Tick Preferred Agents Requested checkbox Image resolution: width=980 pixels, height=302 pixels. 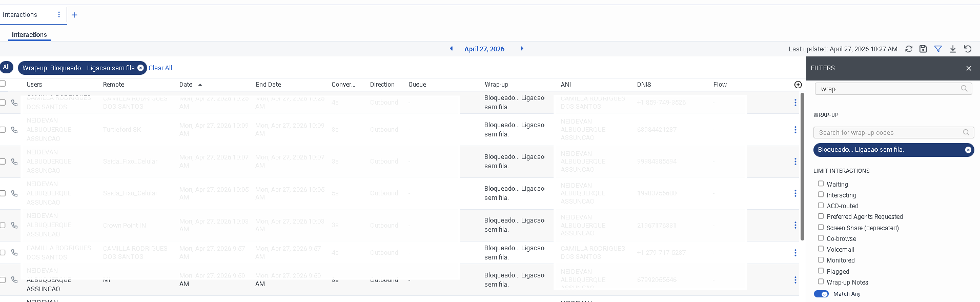[x=821, y=216]
